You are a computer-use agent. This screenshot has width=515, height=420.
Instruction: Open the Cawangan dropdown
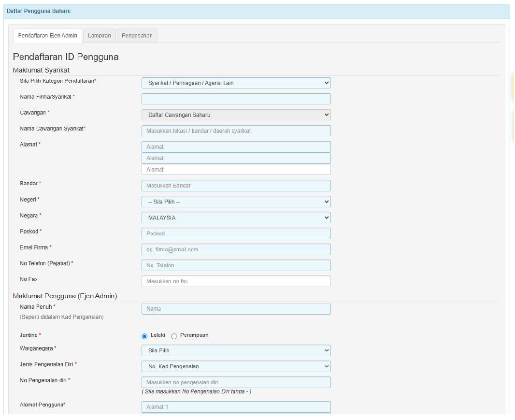236,115
